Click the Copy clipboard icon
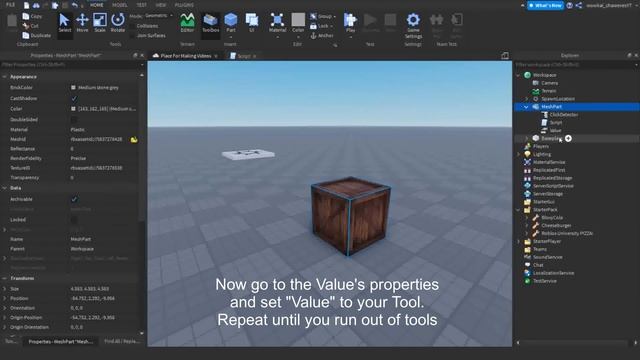The width and height of the screenshot is (640, 360). click(x=26, y=16)
